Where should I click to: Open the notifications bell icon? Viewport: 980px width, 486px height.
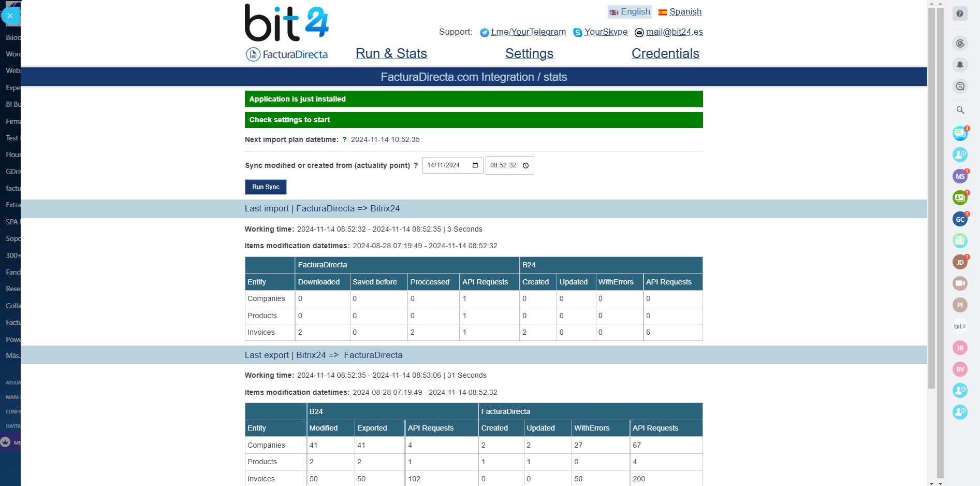coord(960,65)
